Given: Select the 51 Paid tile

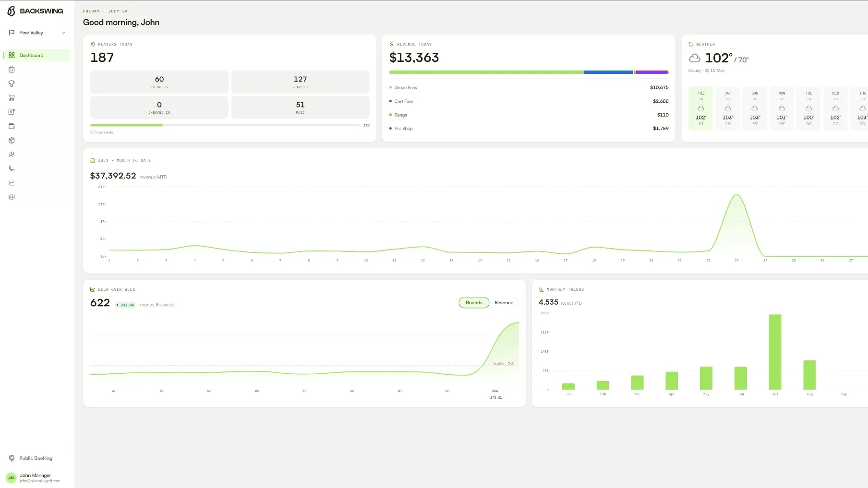Looking at the screenshot, I should pos(300,107).
